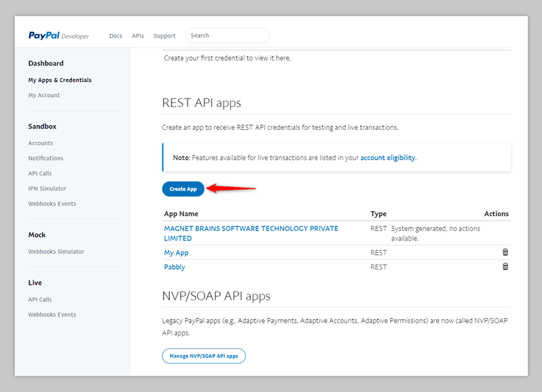
Task: Select My Apps & Credentials in sidebar
Action: (x=60, y=80)
